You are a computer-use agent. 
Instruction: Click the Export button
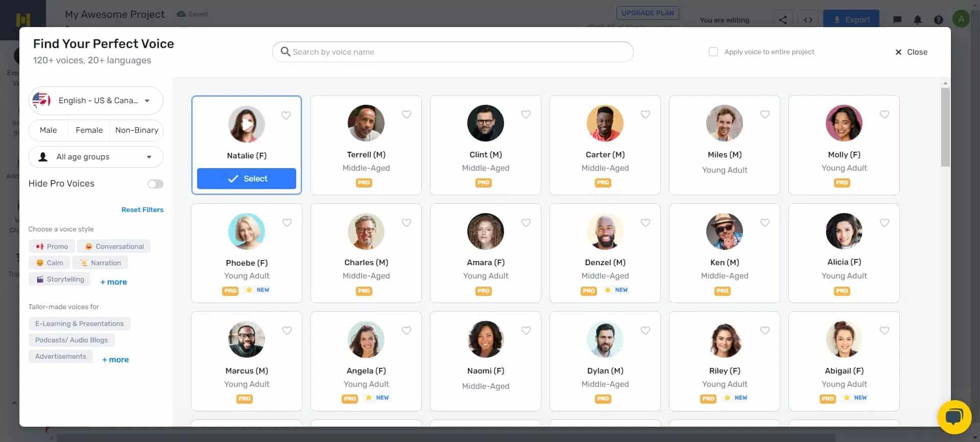851,20
